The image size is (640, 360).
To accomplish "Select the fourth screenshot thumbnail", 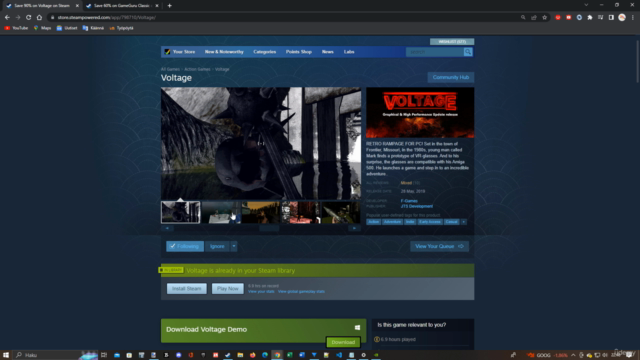I will click(300, 212).
